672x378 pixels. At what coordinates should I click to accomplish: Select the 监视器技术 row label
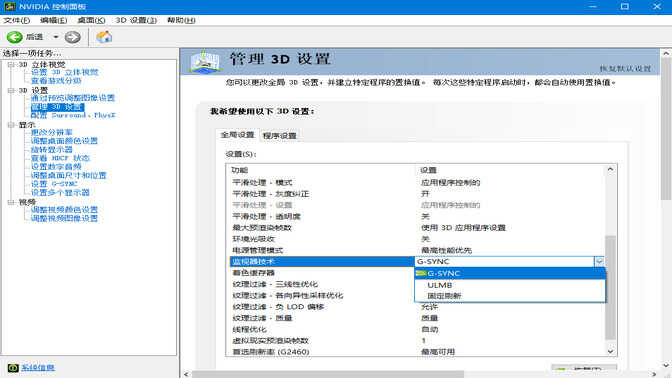click(x=252, y=261)
